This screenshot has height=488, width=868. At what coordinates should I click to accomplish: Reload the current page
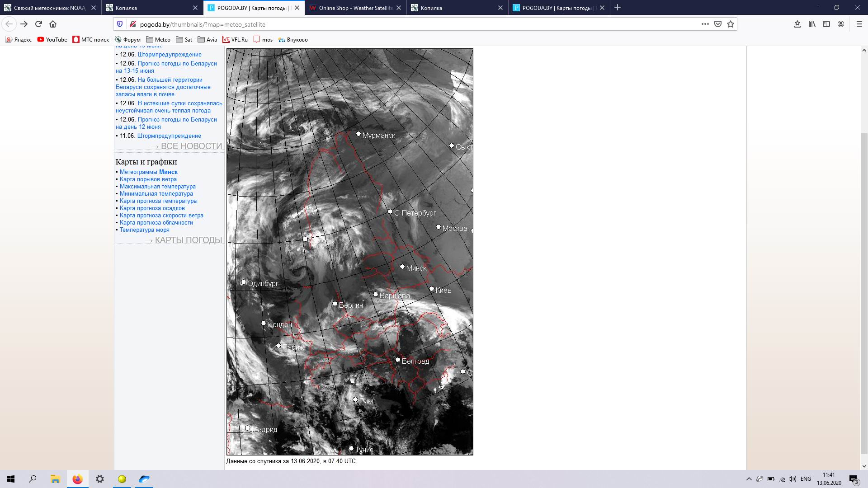(38, 24)
